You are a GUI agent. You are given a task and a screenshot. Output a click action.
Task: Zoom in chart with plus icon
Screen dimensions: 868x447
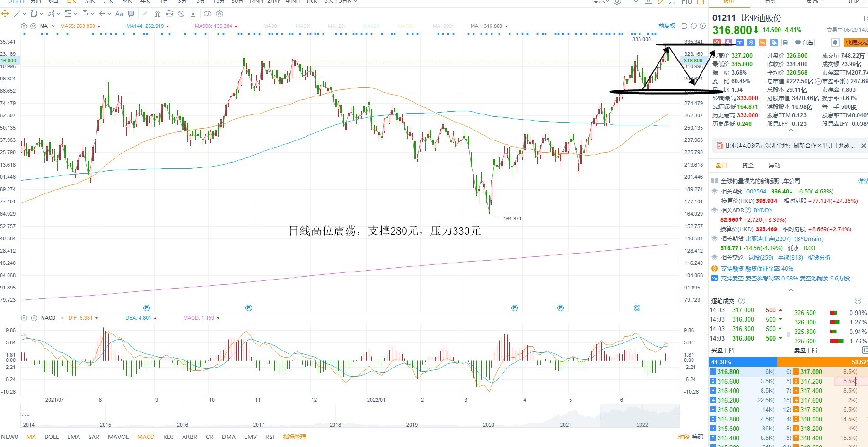pos(702,26)
